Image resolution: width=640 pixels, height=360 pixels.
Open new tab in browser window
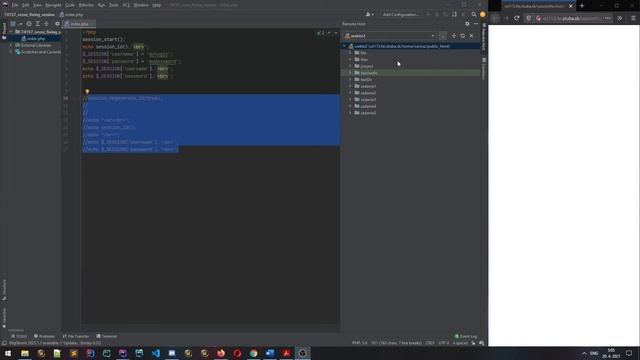(x=582, y=6)
